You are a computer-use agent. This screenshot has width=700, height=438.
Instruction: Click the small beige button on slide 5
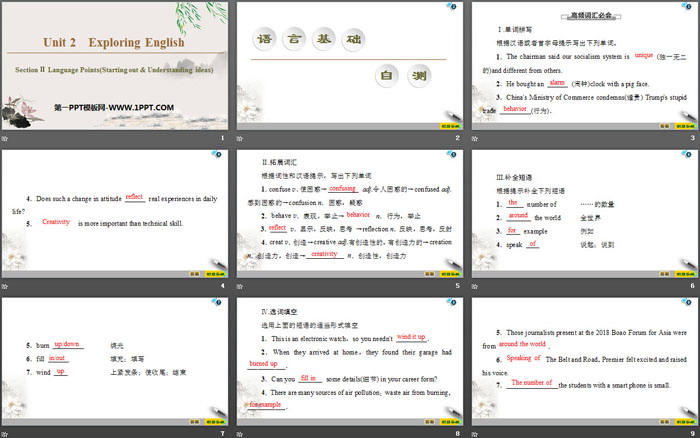click(x=429, y=274)
